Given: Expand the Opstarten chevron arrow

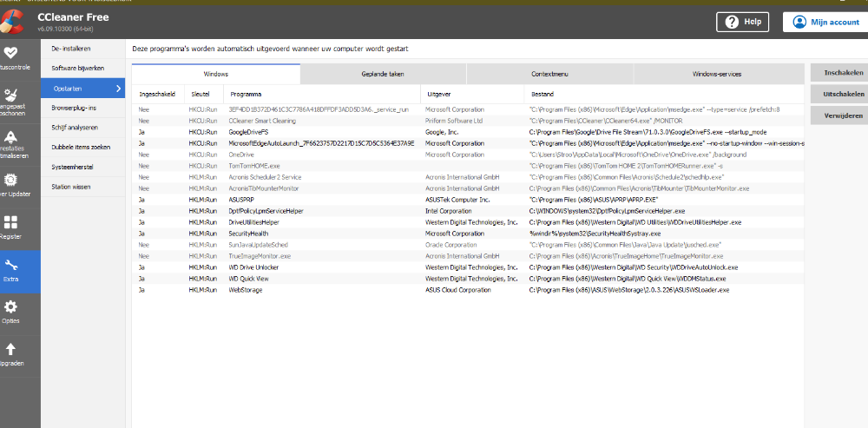Looking at the screenshot, I should tap(118, 89).
